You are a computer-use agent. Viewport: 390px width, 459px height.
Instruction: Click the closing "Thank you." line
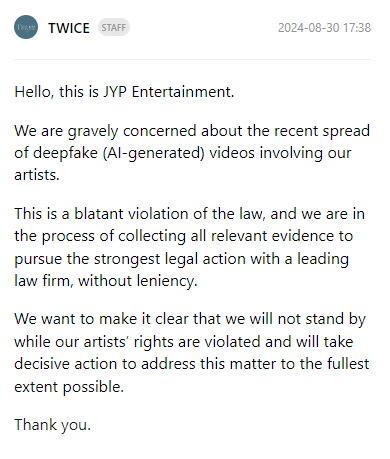pos(53,425)
